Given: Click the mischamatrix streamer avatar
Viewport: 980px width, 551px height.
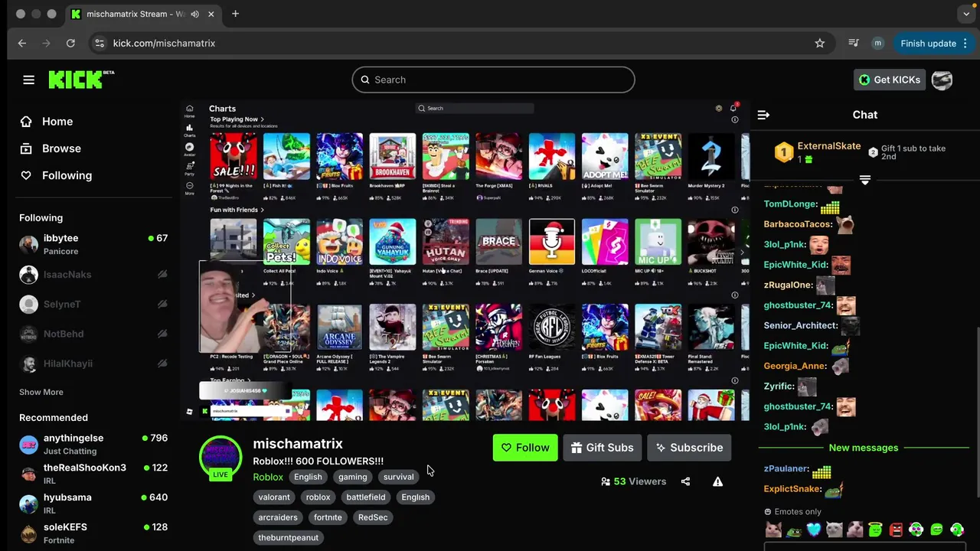Looking at the screenshot, I should (220, 457).
